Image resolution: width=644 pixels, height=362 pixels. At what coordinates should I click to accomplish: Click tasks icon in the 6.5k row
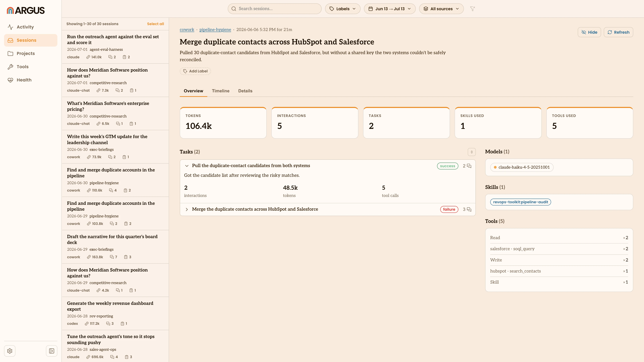pyautogui.click(x=131, y=124)
